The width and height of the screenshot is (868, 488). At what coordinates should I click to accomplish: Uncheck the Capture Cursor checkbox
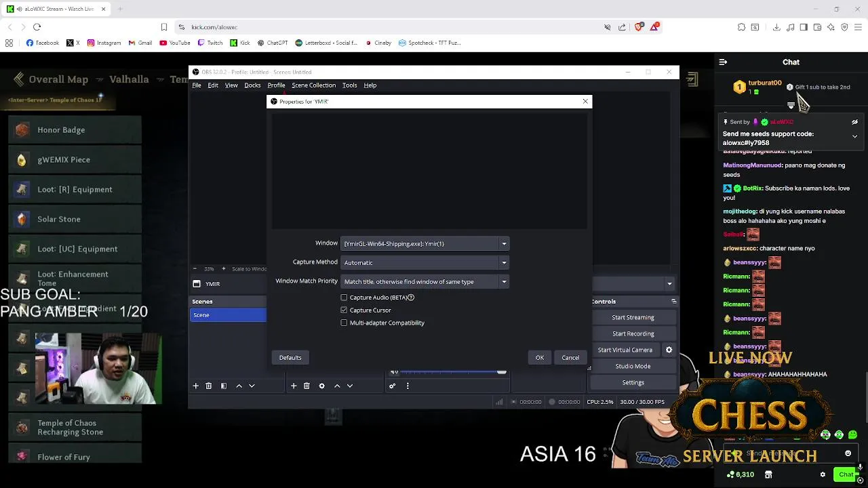[344, 310]
